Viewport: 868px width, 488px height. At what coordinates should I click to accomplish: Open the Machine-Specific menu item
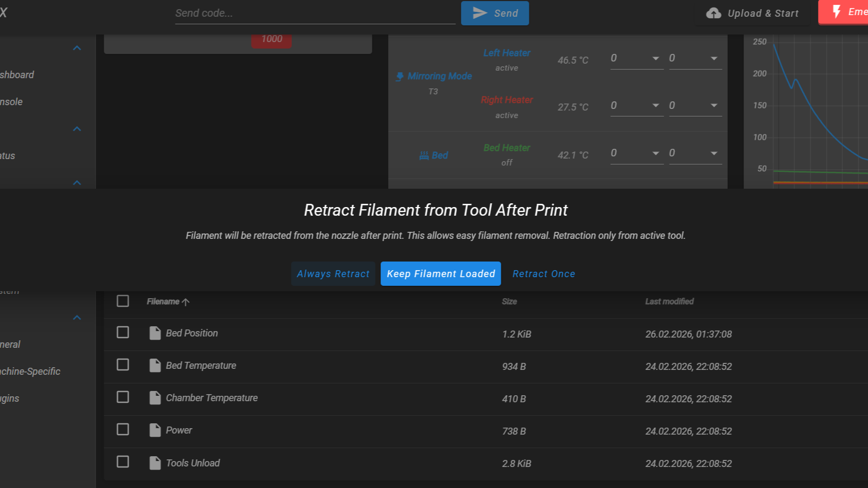coord(30,372)
